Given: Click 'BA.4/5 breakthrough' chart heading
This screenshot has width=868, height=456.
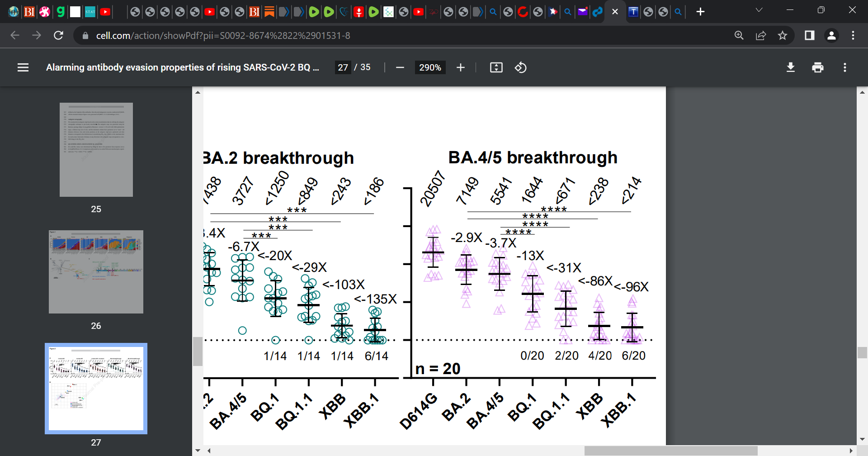Looking at the screenshot, I should pyautogui.click(x=533, y=157).
